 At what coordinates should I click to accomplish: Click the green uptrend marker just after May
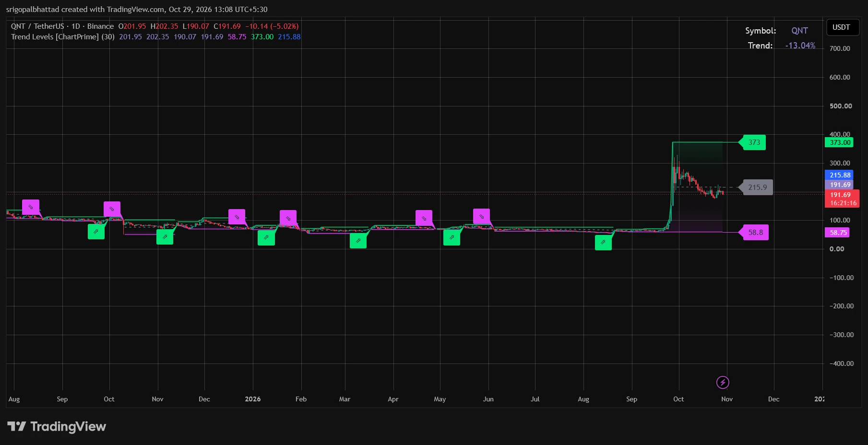(452, 237)
